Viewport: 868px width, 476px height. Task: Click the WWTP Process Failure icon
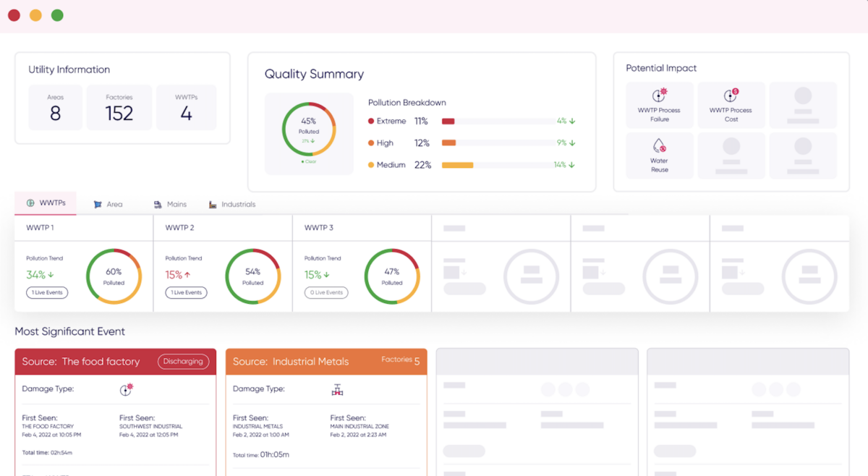tap(659, 95)
